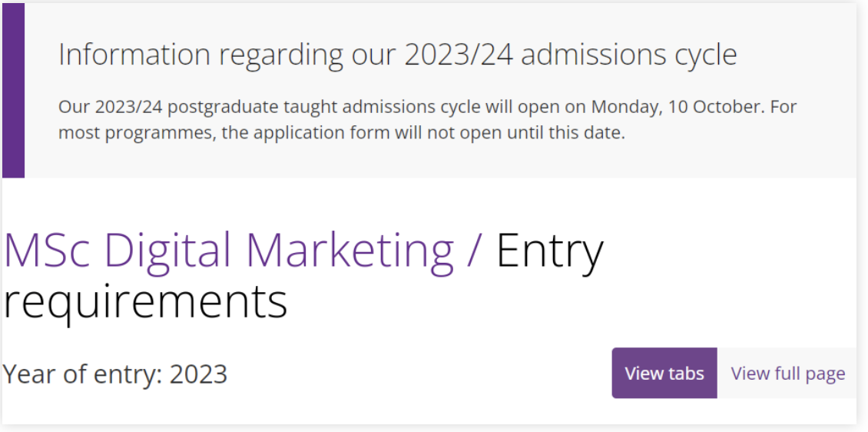Open the MSc Digital Marketing link
The image size is (868, 432).
pyautogui.click(x=229, y=251)
